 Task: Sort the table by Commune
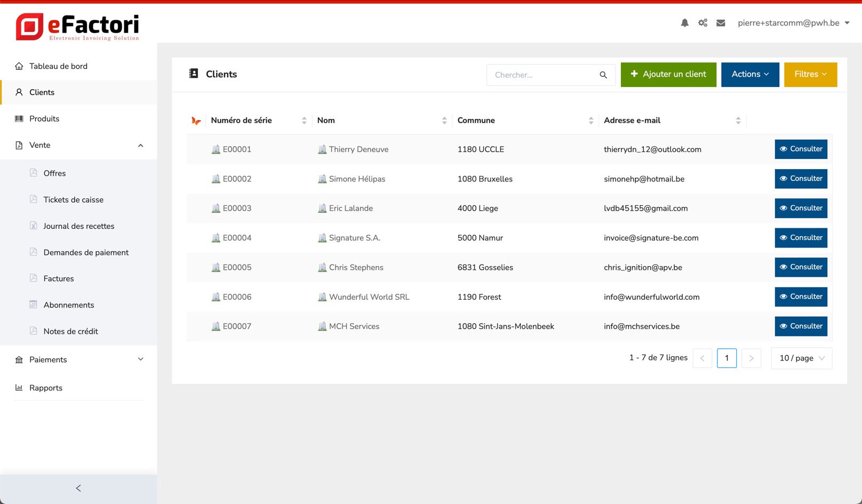coord(590,121)
